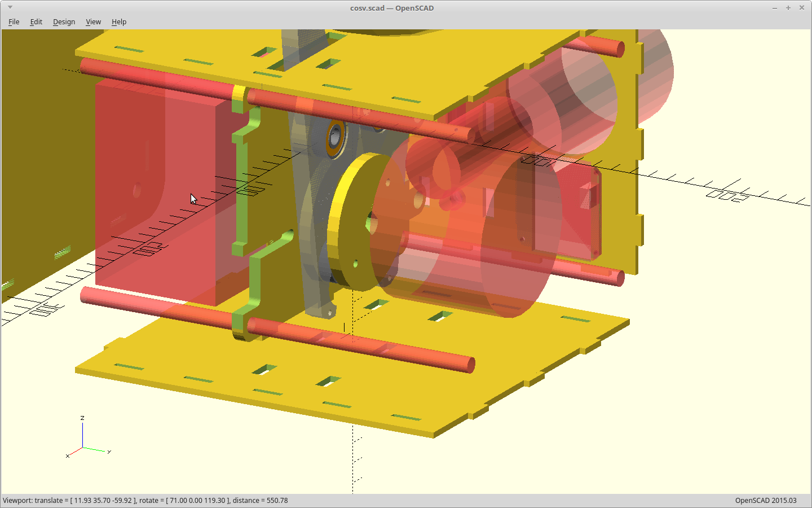Open the Help menu
The height and width of the screenshot is (508, 812).
(x=119, y=21)
